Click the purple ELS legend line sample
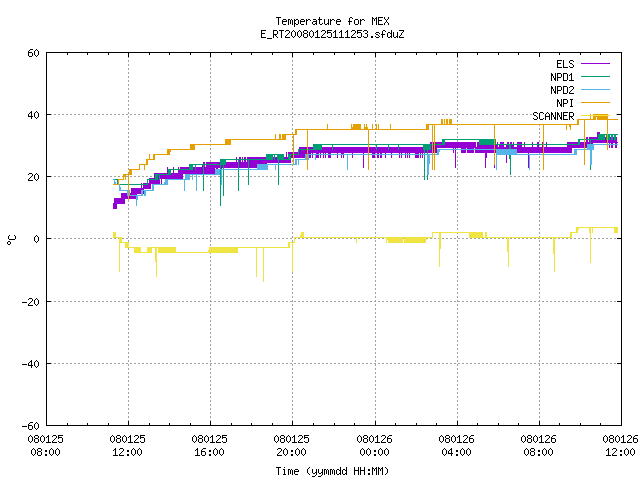 click(x=595, y=64)
